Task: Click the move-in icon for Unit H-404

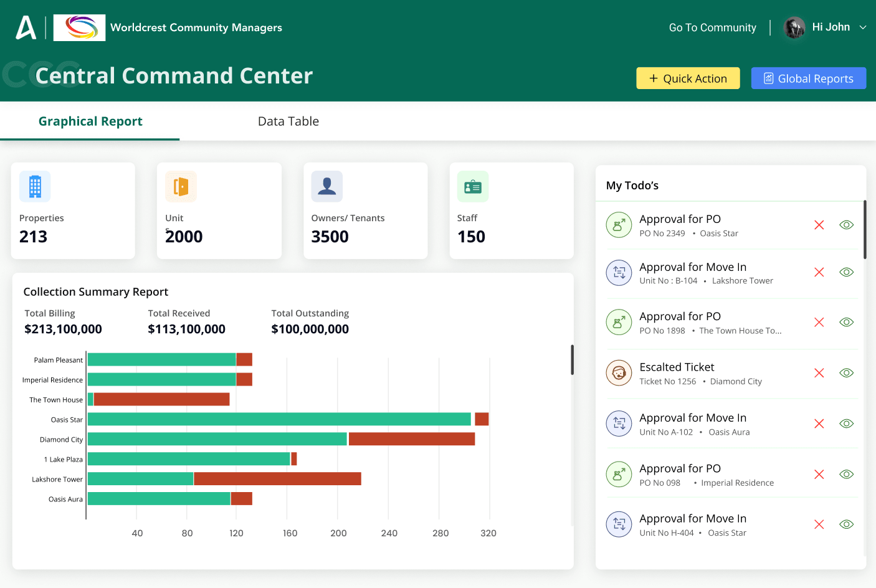Action: click(x=619, y=524)
